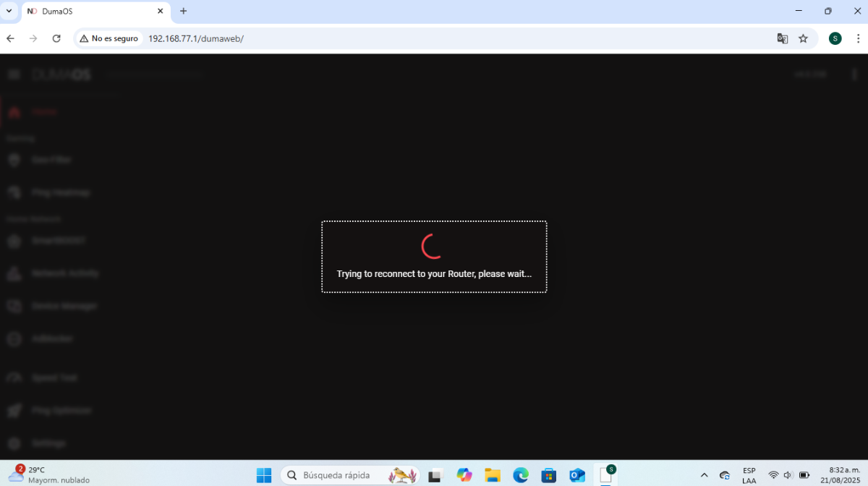The height and width of the screenshot is (486, 868).
Task: Toggle the DumaOS hamburger menu icon
Action: click(x=14, y=74)
